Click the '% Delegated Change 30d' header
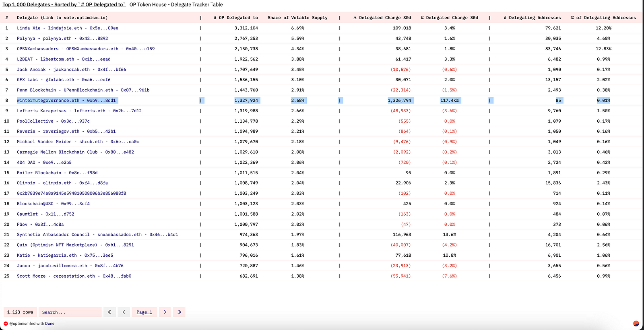The image size is (644, 330). [450, 18]
